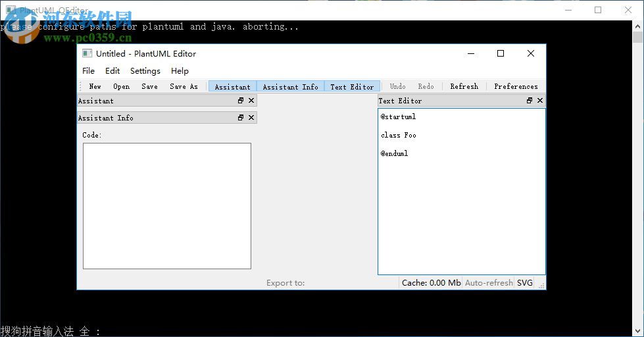Maximize the outer console window
This screenshot has width=644, height=337.
(x=598, y=10)
